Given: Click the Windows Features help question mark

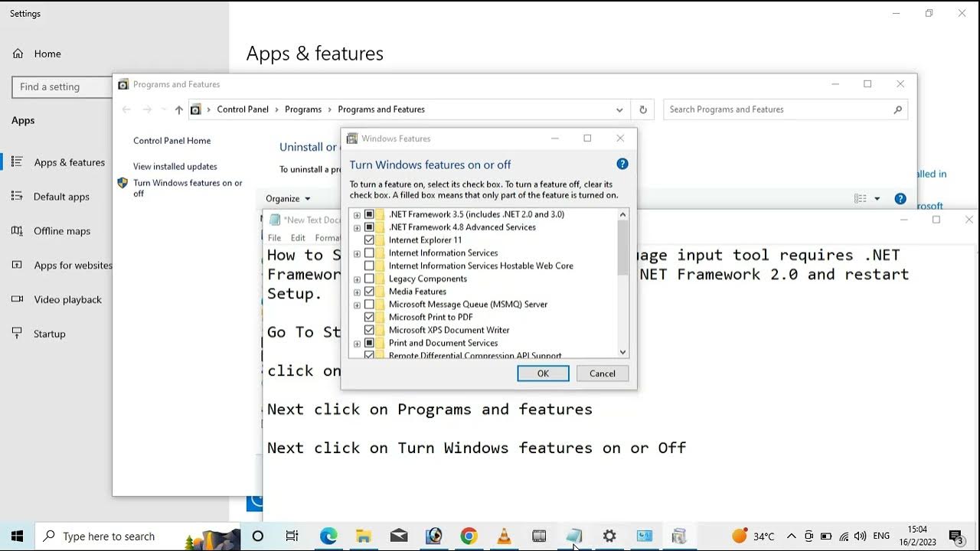Looking at the screenshot, I should (622, 164).
